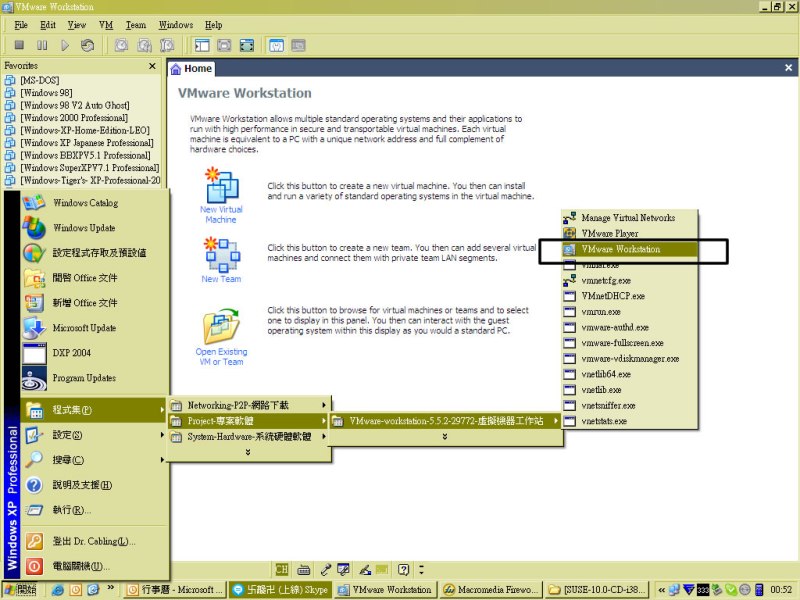Select vnetsniffer.exe in the submenu
This screenshot has width=800, height=600.
pos(630,406)
